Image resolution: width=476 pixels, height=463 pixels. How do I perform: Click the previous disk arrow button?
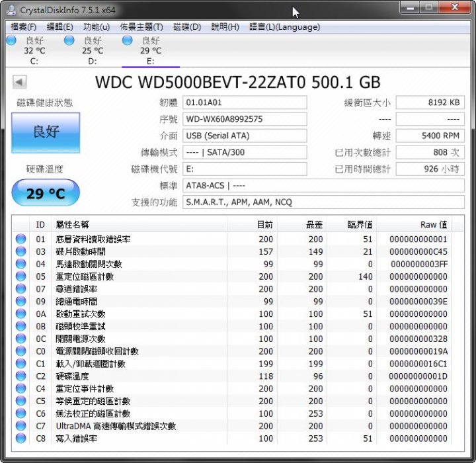click(19, 82)
